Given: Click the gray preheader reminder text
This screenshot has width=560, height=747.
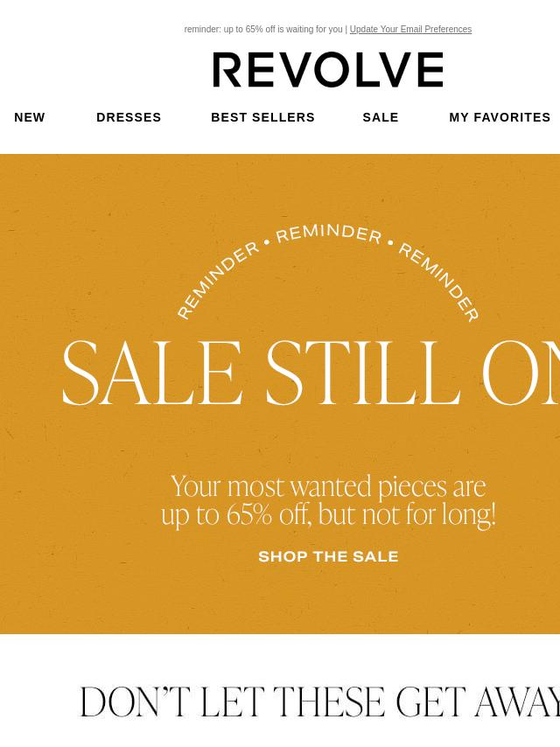Looking at the screenshot, I should 263,30.
